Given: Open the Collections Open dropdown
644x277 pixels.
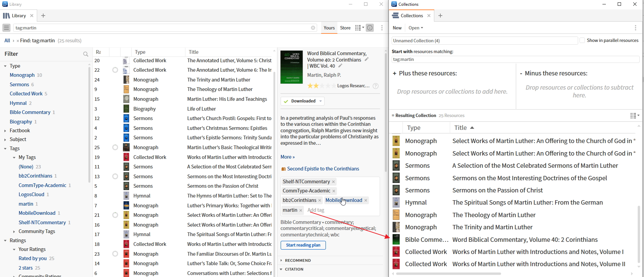Looking at the screenshot, I should (x=415, y=28).
